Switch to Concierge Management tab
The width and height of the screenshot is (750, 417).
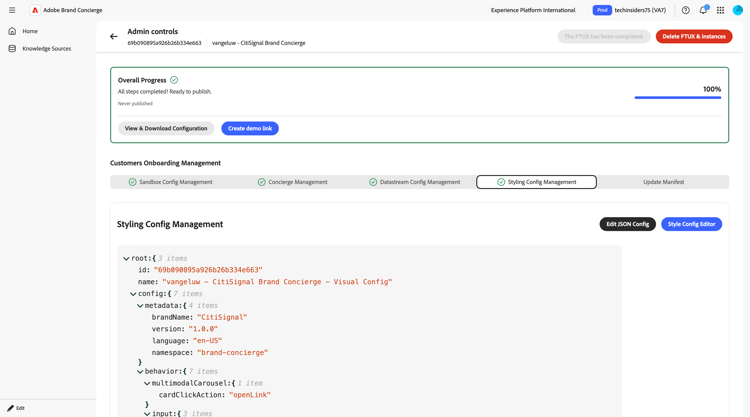click(292, 182)
